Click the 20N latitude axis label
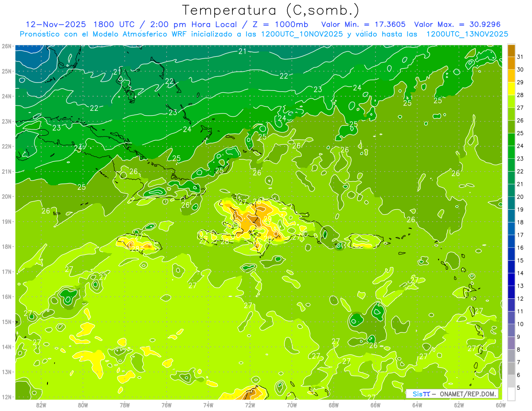 (x=7, y=196)
